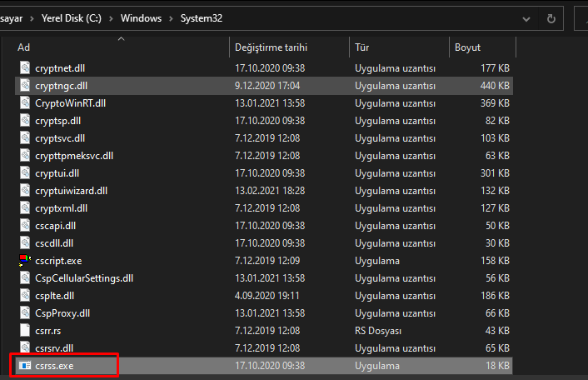Select the file name cryptui.dll
Viewport: 588px width, 380px height.
coord(57,173)
